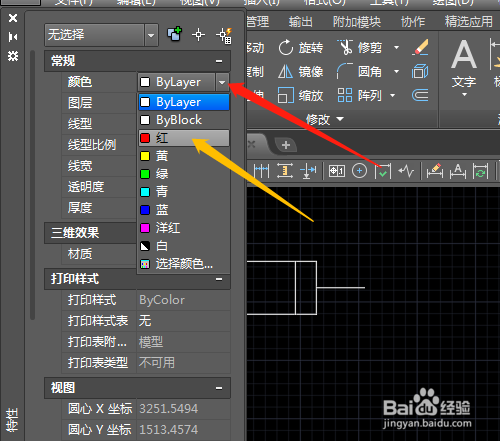The height and width of the screenshot is (441, 500).
Task: Choose 绿 color option
Action: point(184,174)
